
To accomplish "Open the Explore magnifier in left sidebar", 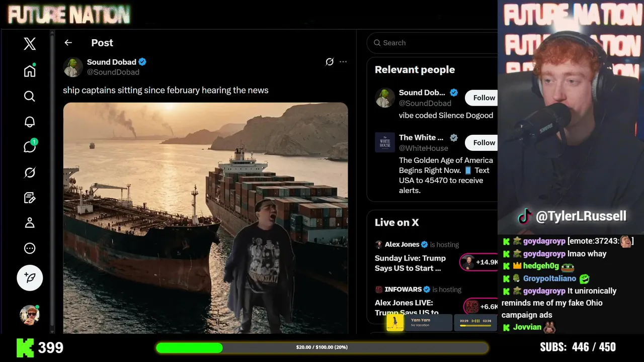I will coord(30,96).
